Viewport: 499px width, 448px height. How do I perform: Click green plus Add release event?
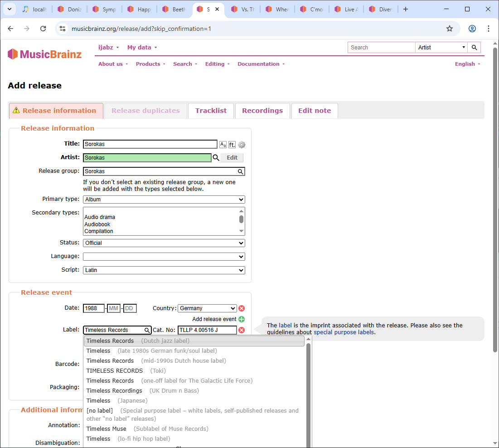242,319
